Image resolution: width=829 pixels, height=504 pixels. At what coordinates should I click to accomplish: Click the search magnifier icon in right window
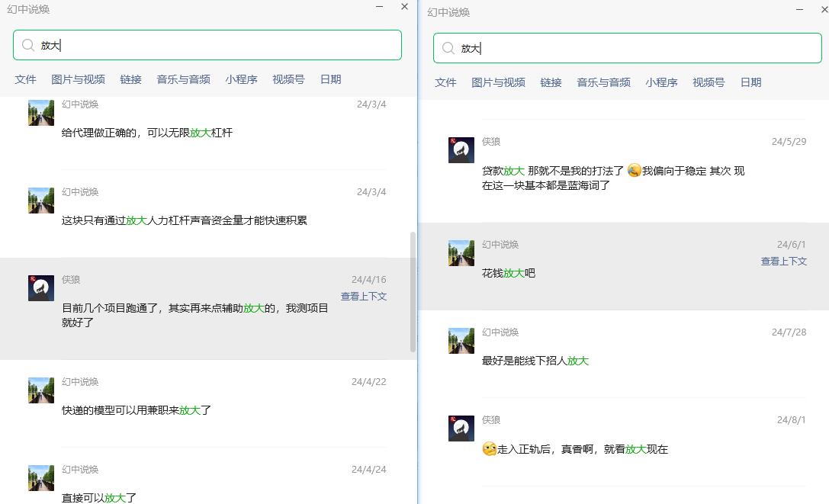448,48
